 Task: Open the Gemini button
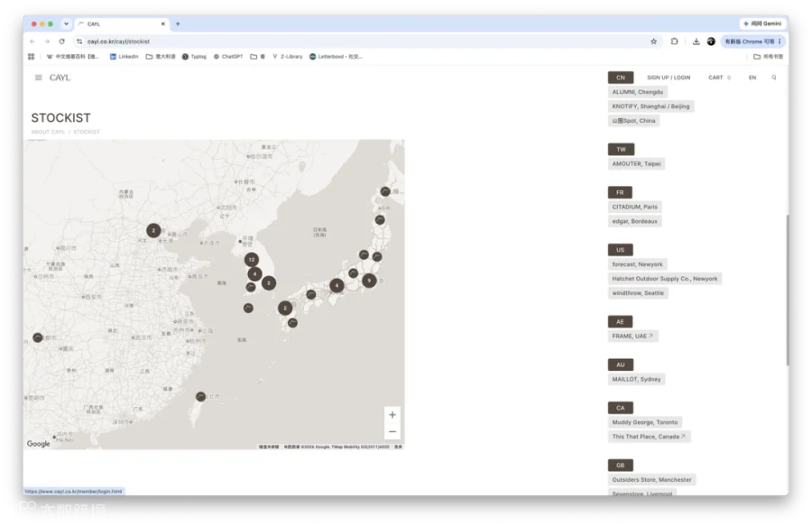pyautogui.click(x=762, y=23)
